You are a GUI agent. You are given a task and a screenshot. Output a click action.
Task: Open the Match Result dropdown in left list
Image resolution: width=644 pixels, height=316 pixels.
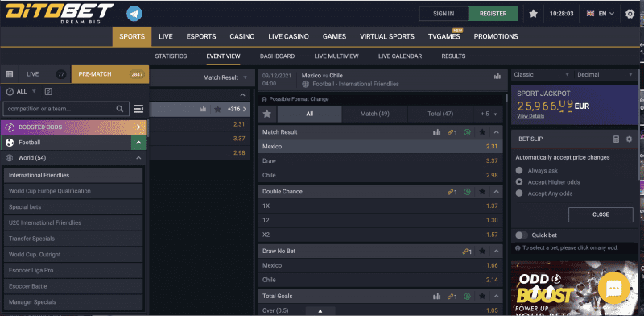click(x=225, y=77)
